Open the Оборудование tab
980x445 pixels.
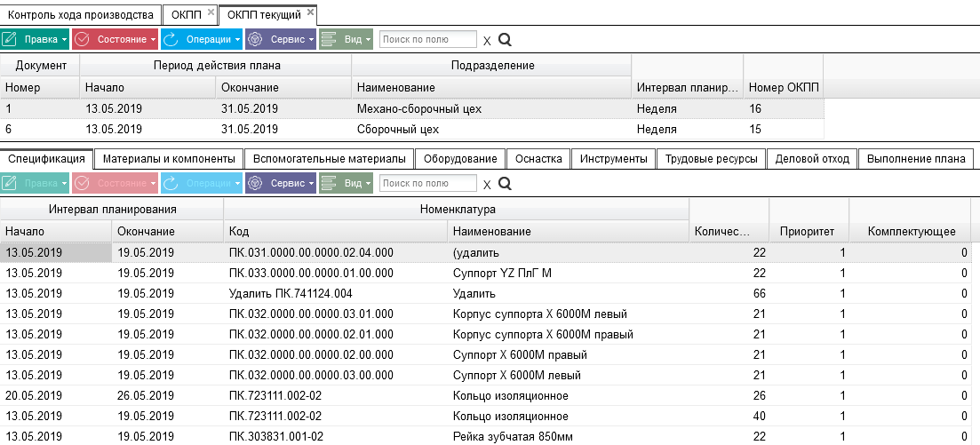coord(460,159)
